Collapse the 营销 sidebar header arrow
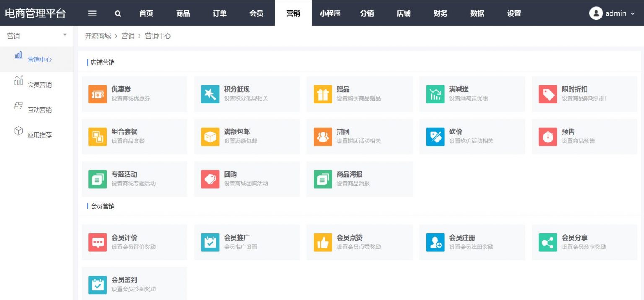Viewport: 644px width, 300px height. coord(65,35)
